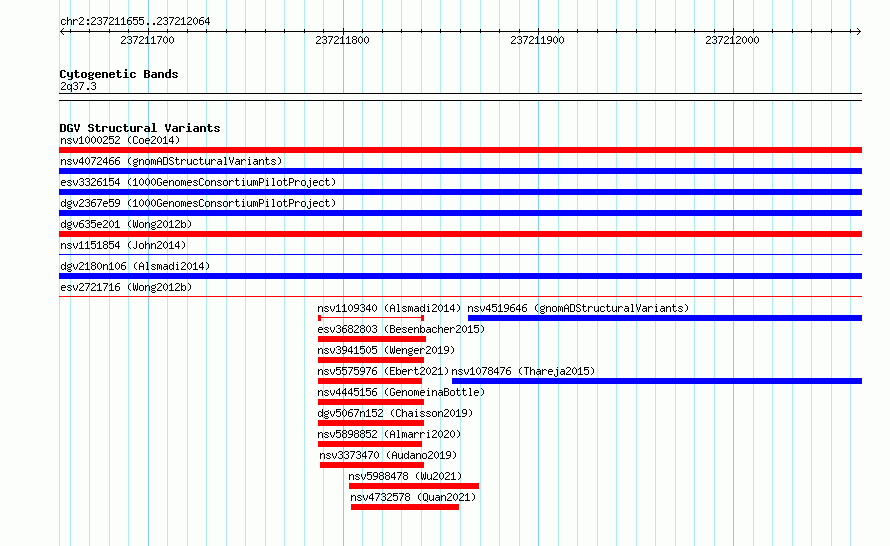Open dgv635e201 (Wong2012b) variant label
890x546 pixels.
click(126, 224)
